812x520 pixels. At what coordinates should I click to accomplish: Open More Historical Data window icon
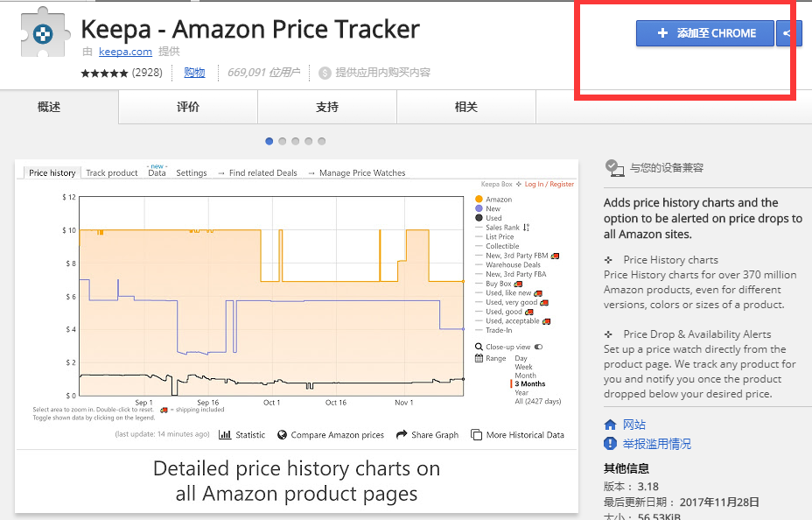point(476,434)
